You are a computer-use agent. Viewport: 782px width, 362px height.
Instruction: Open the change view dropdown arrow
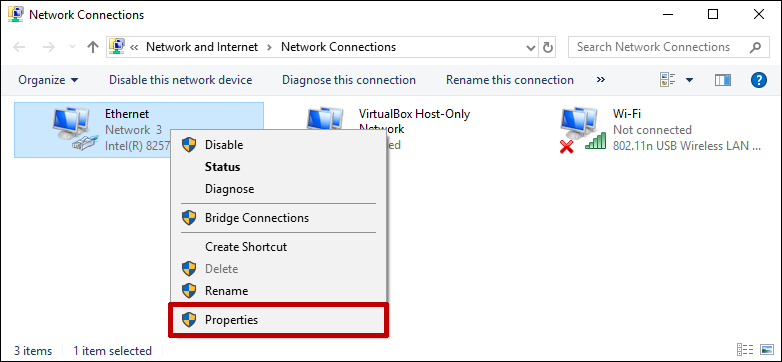[690, 80]
